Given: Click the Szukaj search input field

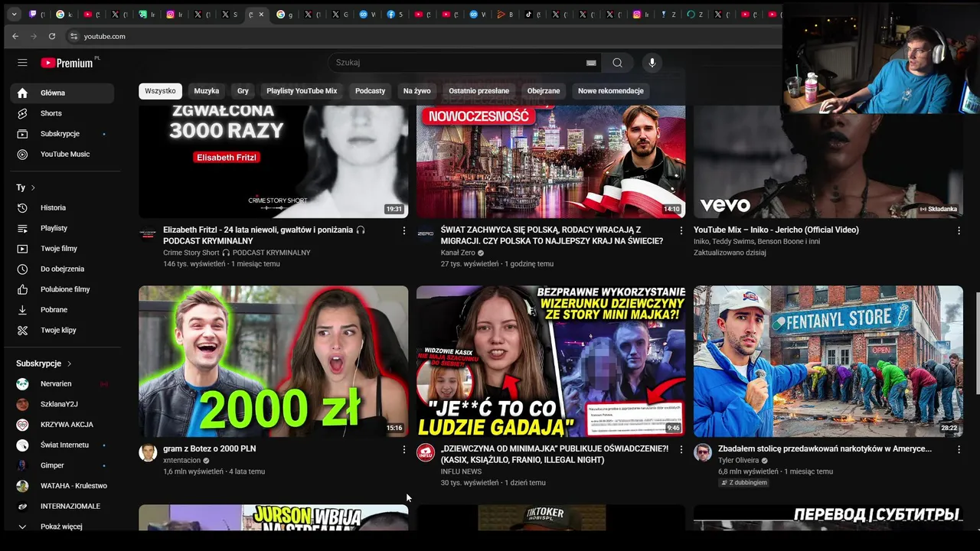Looking at the screenshot, I should [458, 63].
